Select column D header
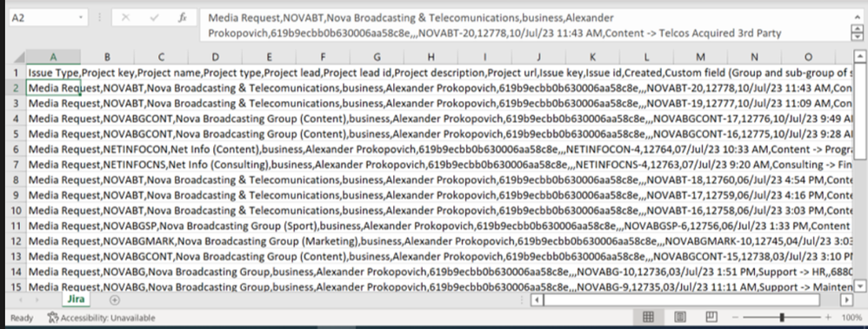Screen dimensions: 868x329 pos(215,57)
